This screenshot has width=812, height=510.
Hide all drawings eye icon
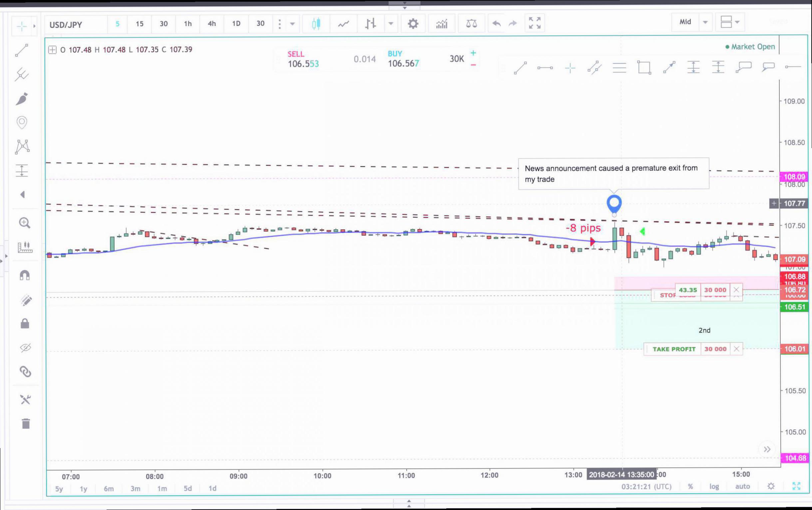point(25,347)
